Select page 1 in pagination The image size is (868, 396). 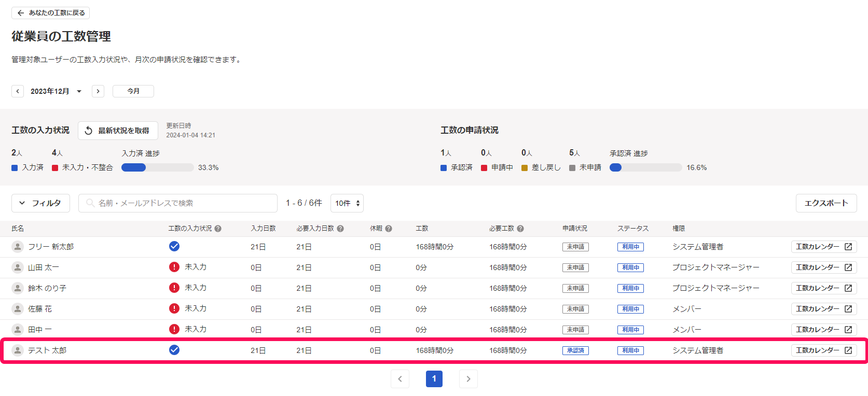[434, 379]
